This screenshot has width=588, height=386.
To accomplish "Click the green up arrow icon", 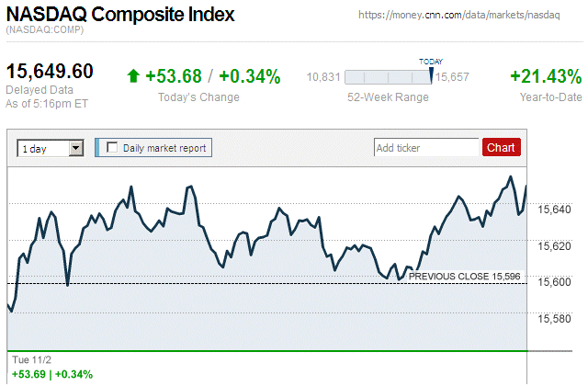I will (x=134, y=77).
